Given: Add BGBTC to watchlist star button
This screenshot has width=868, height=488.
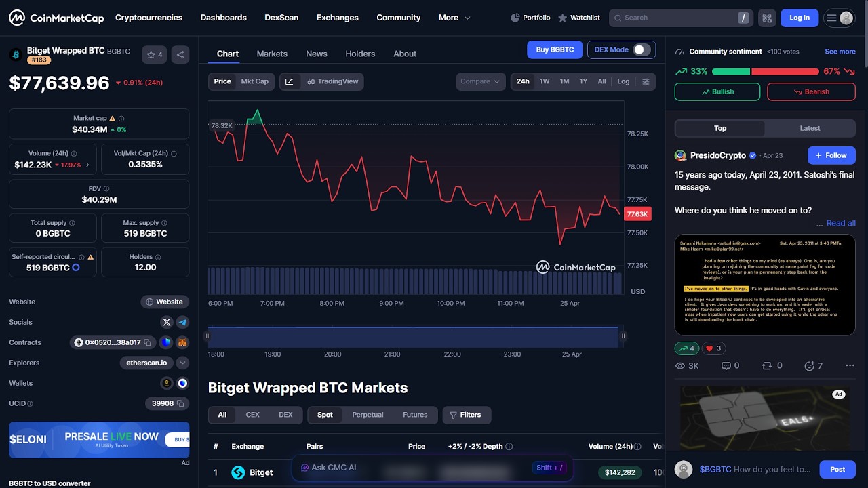Looking at the screenshot, I should pos(155,55).
